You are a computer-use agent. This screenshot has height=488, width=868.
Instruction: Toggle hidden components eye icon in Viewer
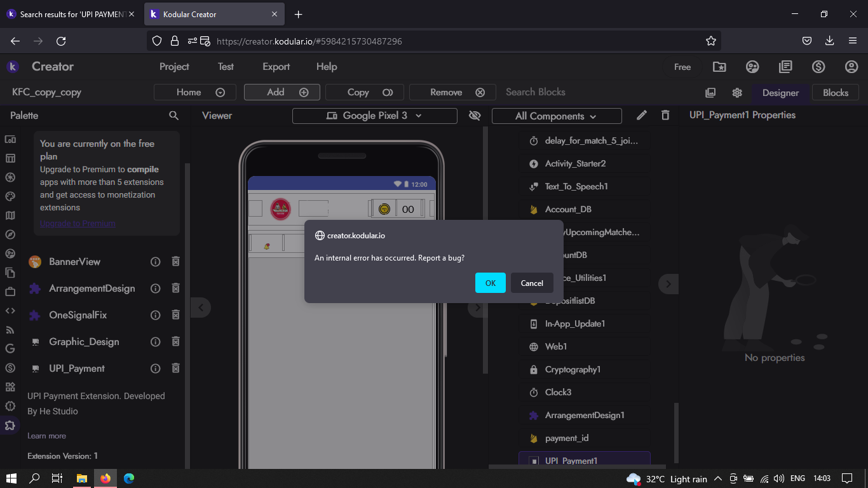(x=474, y=116)
